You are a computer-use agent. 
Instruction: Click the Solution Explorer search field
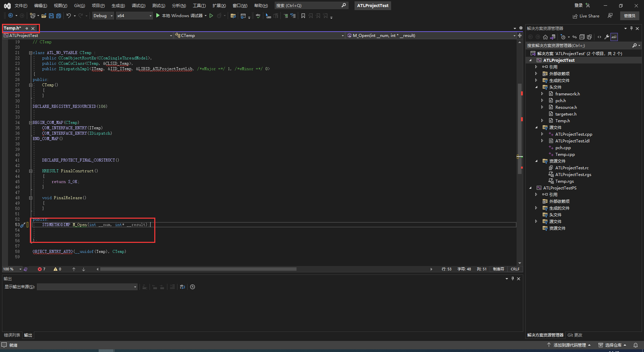pyautogui.click(x=583, y=45)
